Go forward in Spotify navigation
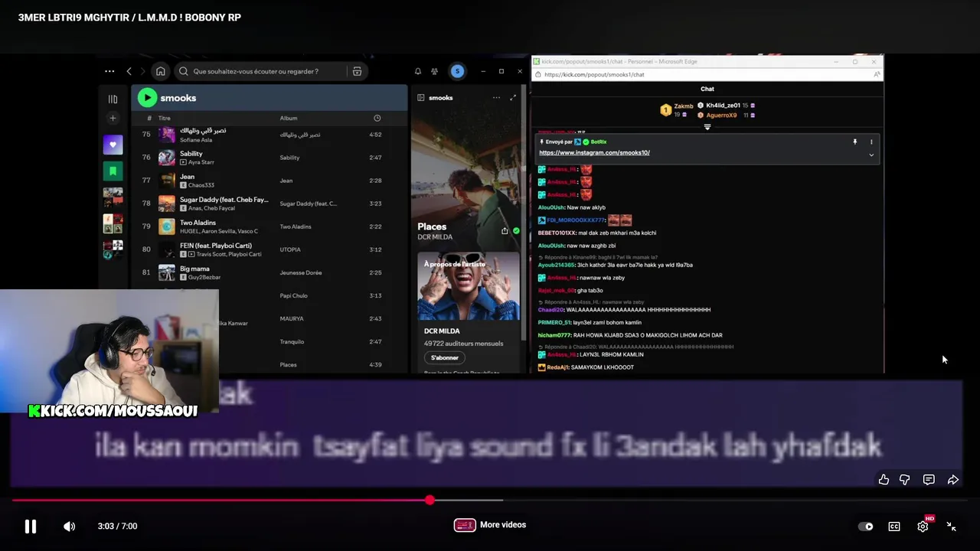Screen dimensions: 980x551 coord(142,71)
